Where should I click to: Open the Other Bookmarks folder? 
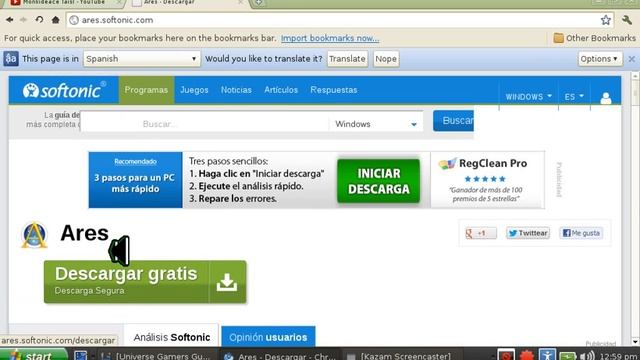(x=595, y=38)
